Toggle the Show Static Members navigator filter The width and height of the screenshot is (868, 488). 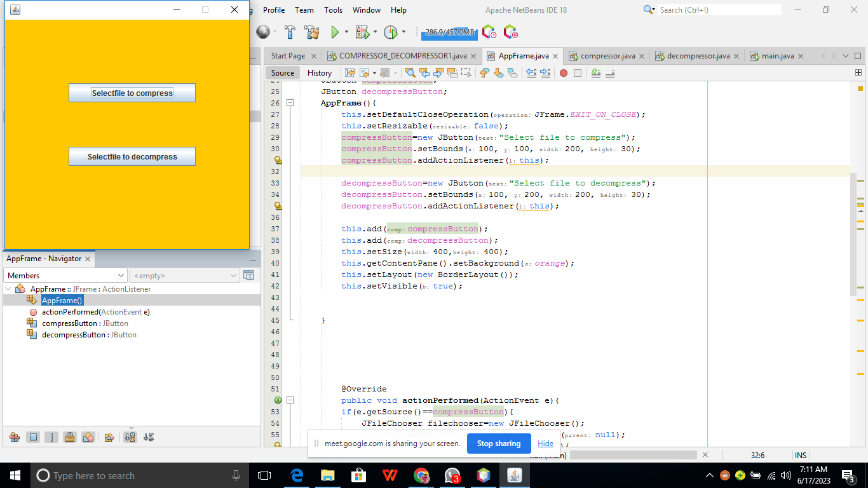(52, 437)
